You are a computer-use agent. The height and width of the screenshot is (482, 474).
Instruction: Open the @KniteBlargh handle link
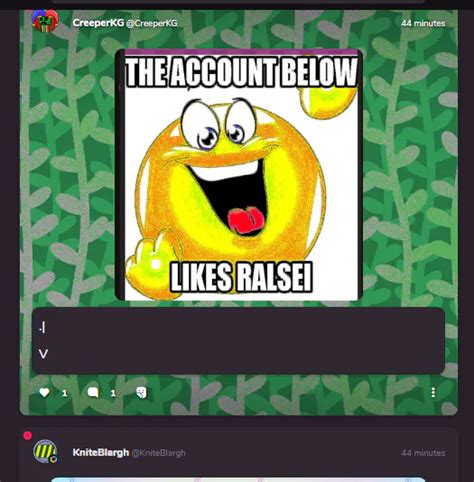pyautogui.click(x=158, y=453)
